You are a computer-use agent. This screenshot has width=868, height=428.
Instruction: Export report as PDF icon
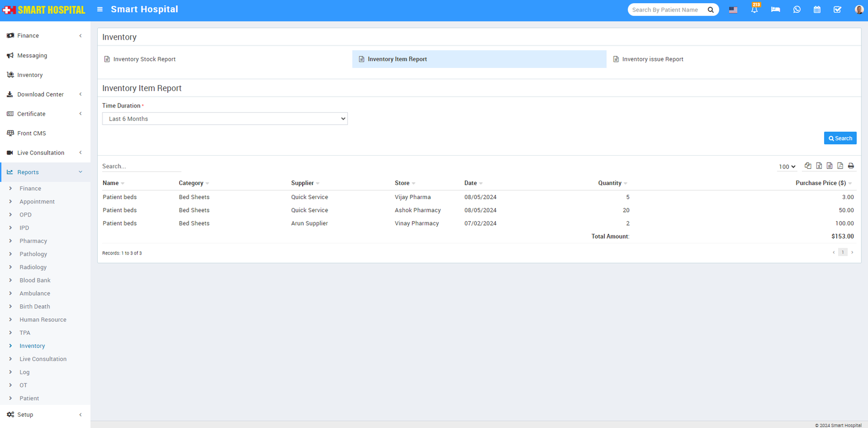click(840, 166)
